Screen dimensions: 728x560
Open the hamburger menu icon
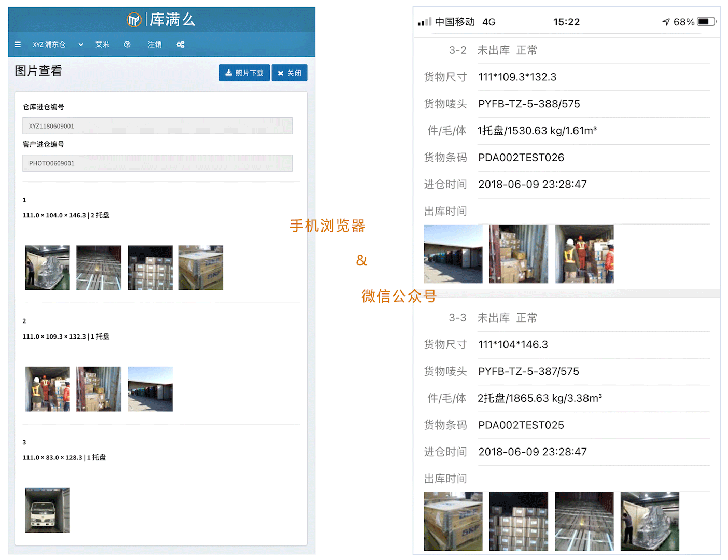click(18, 45)
